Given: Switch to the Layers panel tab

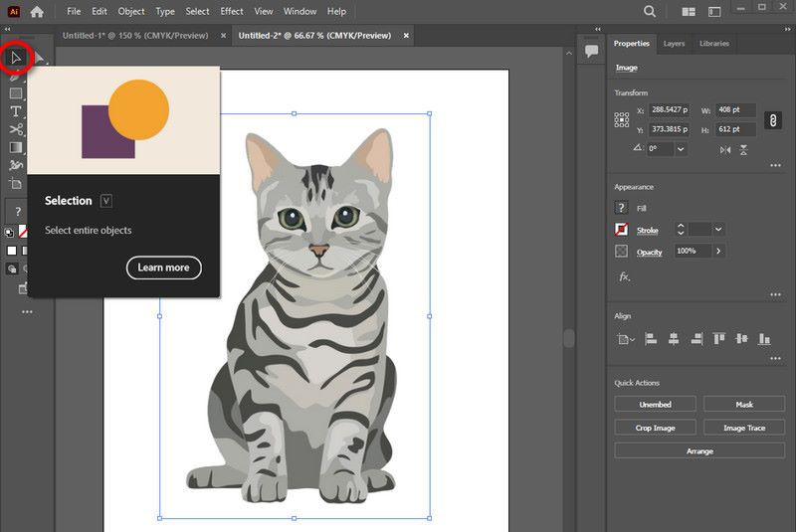Looking at the screenshot, I should pos(674,44).
